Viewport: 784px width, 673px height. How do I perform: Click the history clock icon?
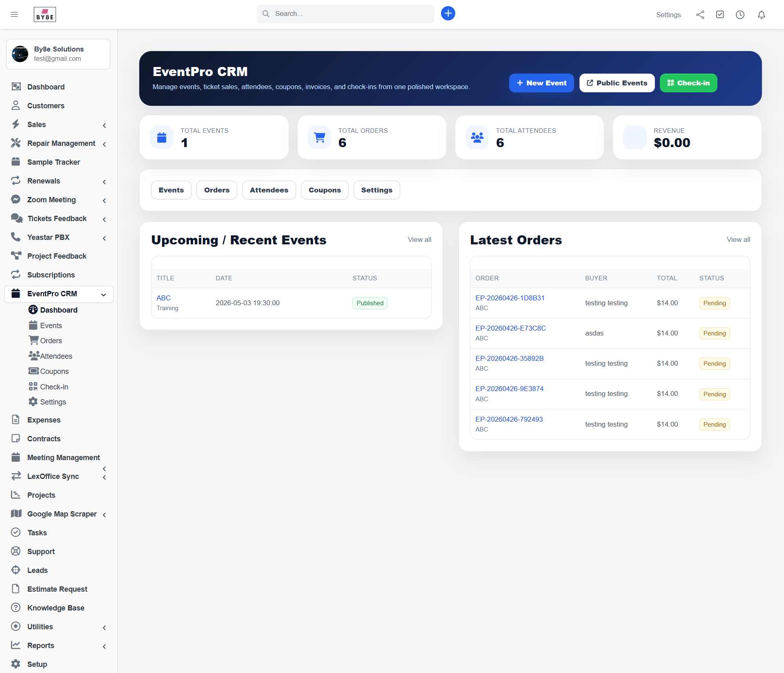coord(740,14)
